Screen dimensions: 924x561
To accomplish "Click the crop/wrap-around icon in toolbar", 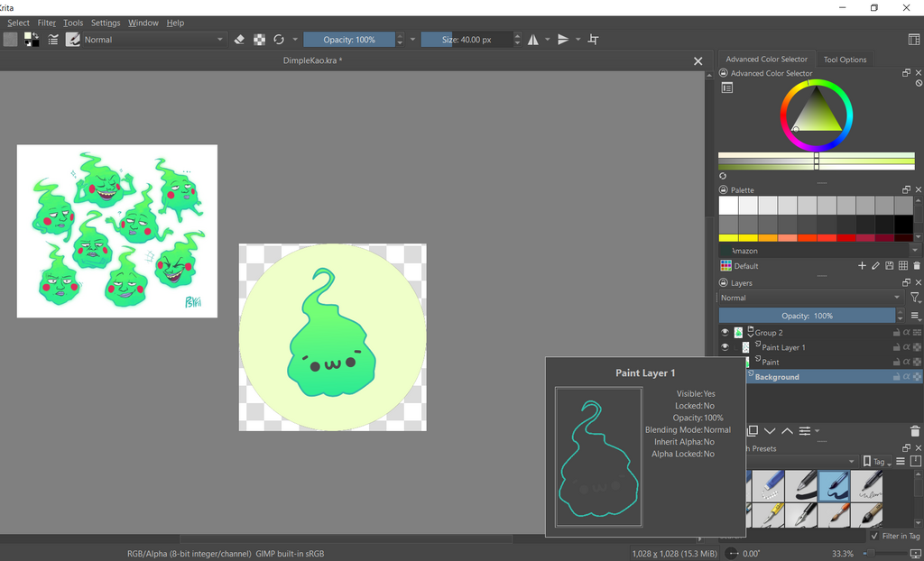I will pos(593,40).
